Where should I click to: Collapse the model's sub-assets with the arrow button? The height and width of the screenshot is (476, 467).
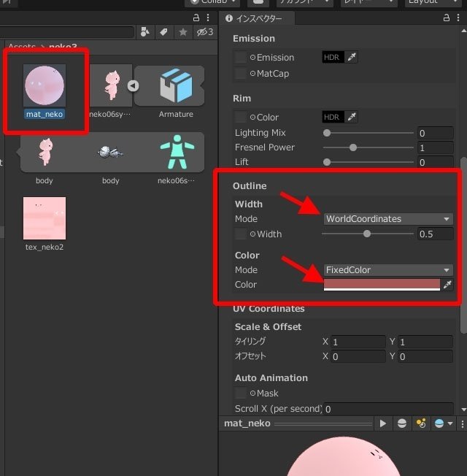click(x=133, y=86)
